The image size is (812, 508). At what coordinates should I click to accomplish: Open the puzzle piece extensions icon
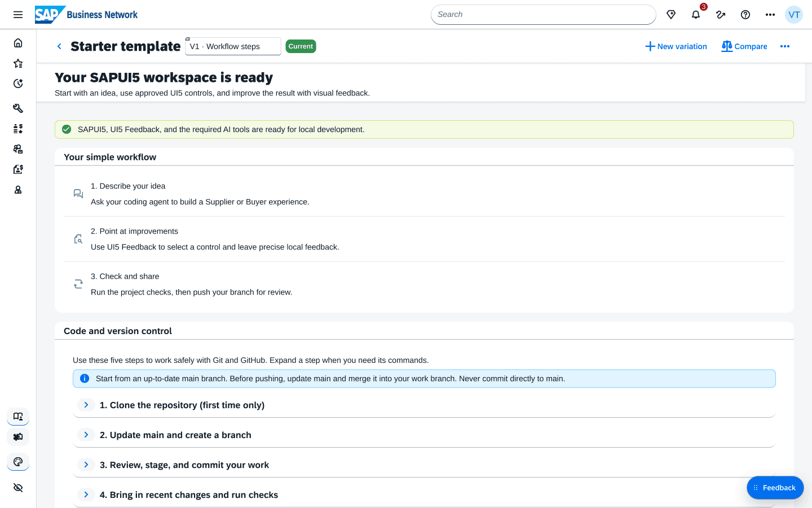(x=18, y=437)
